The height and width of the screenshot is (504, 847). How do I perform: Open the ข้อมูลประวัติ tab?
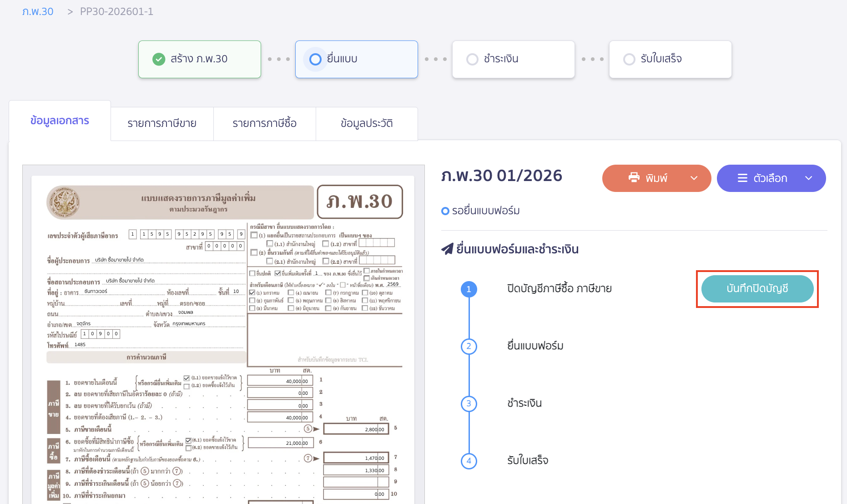367,123
